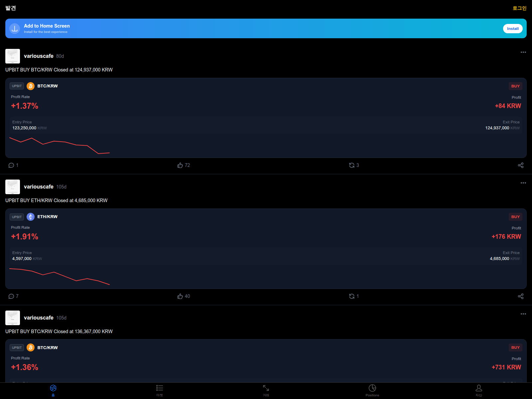Go to the 자산 assets tab
Screen dimensions: 532x399
pos(479,390)
